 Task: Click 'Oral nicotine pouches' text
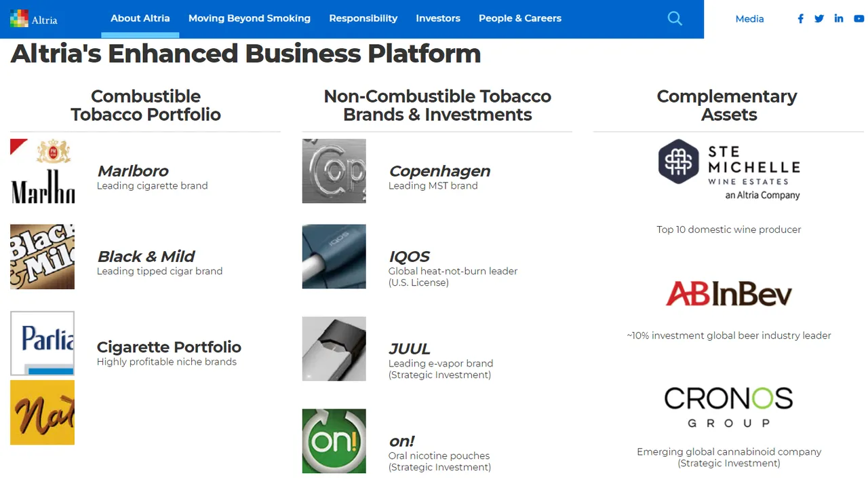pos(439,455)
